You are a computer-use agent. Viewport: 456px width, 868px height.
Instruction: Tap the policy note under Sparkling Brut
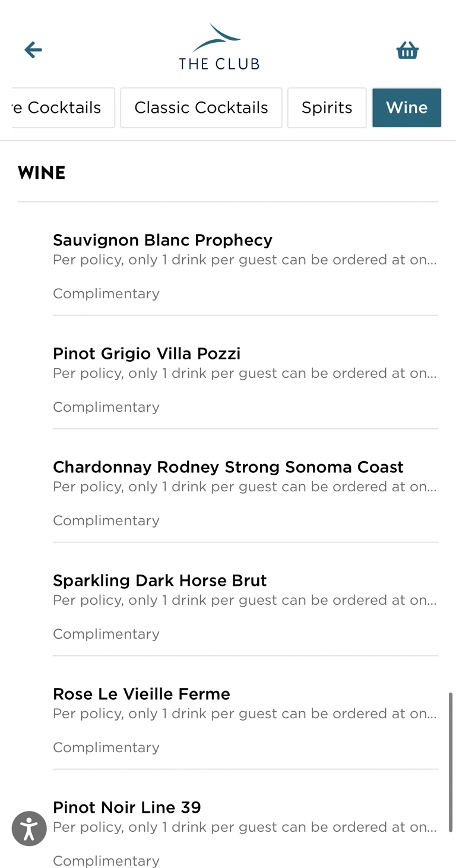coord(245,601)
